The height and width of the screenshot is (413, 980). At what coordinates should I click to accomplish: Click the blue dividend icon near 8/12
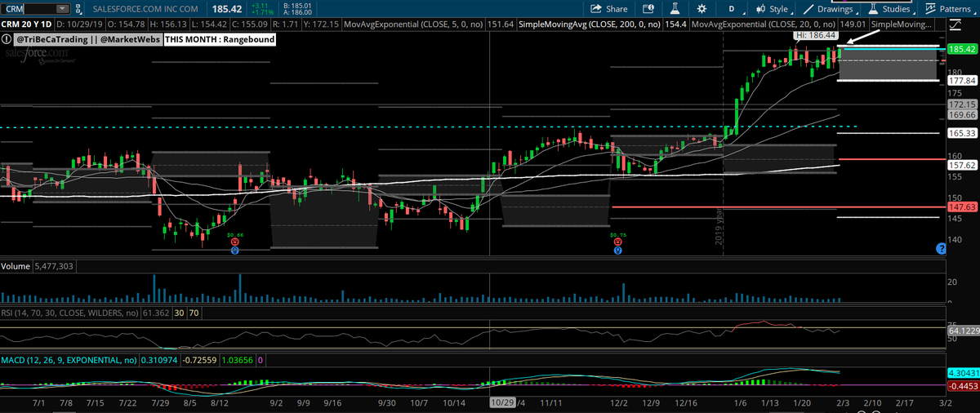235,251
